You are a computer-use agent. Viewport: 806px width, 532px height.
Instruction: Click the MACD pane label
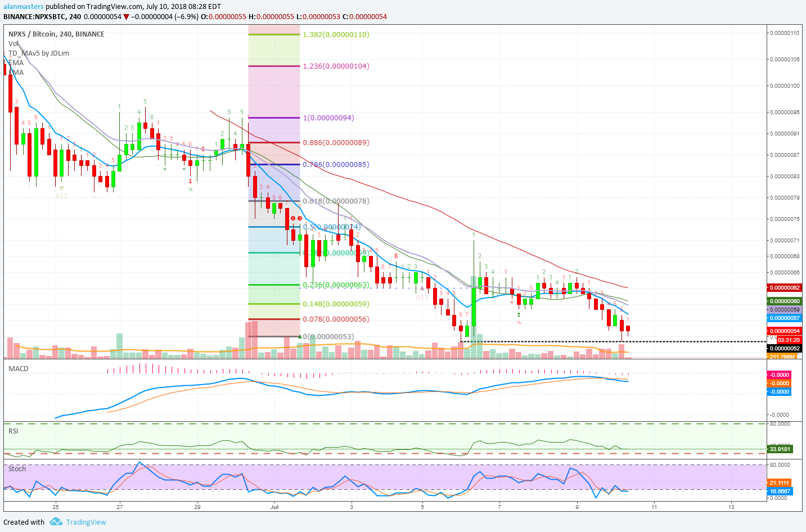18,368
